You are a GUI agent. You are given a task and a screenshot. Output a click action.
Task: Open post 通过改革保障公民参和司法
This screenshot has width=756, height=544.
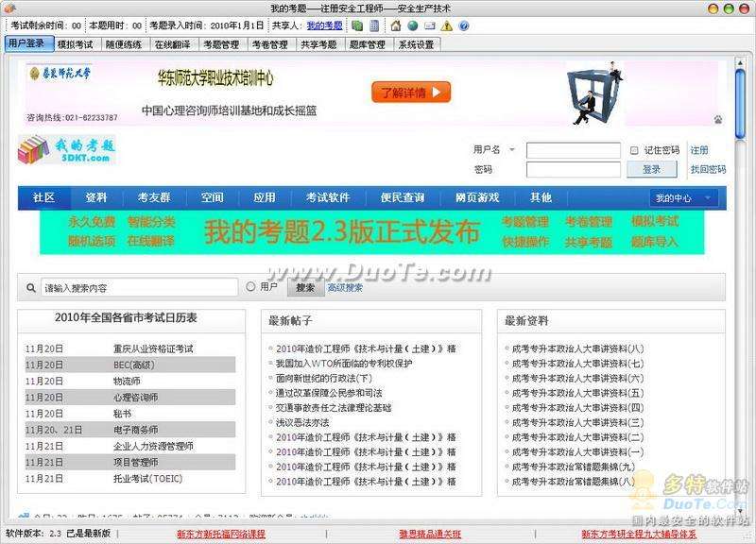coord(328,393)
